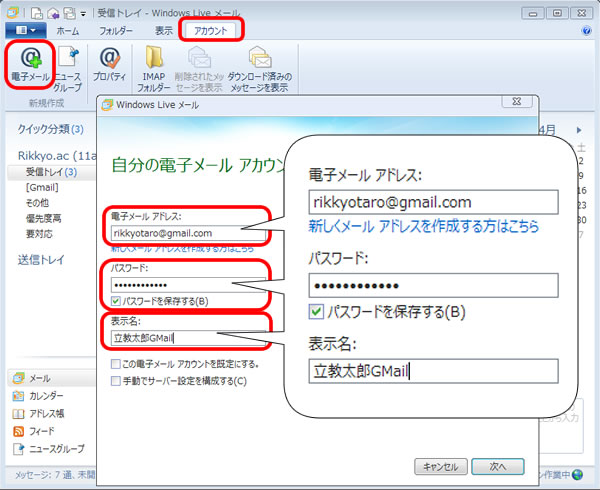Open the 優先度高 folder
Screen dimensions: 600x490
click(43, 218)
